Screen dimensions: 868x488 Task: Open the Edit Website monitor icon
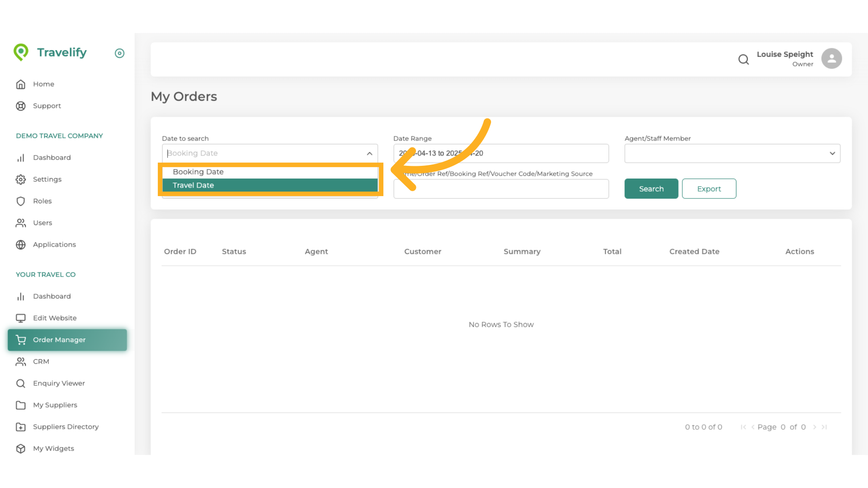[21, 318]
